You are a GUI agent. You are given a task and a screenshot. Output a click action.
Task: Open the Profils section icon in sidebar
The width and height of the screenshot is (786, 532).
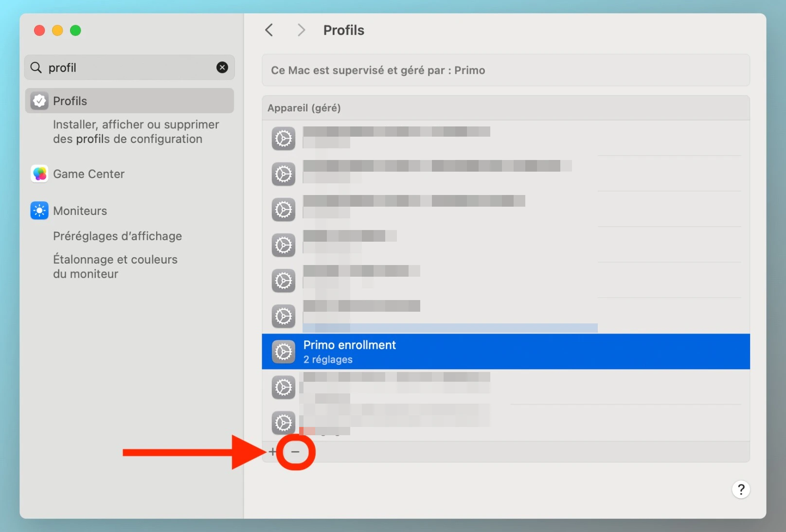point(39,101)
